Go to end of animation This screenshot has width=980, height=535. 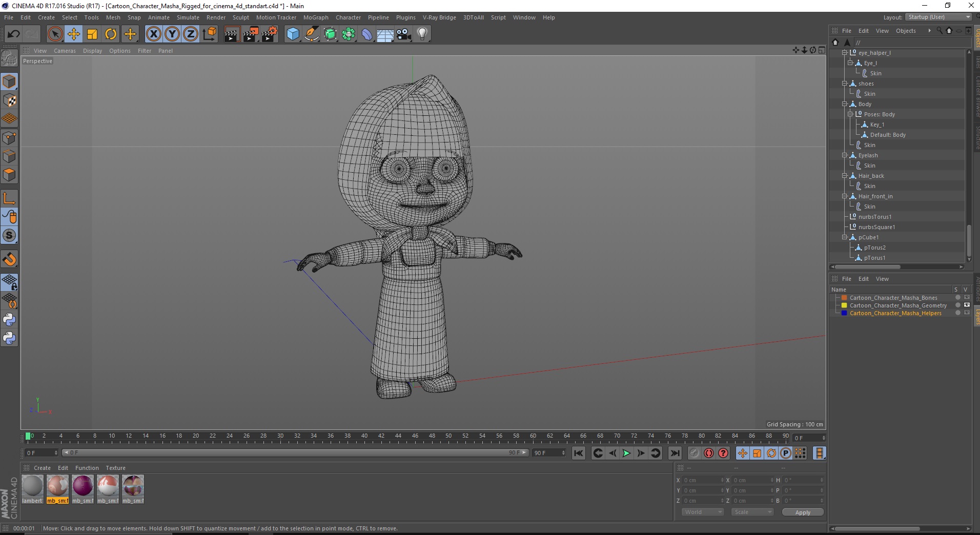click(675, 453)
